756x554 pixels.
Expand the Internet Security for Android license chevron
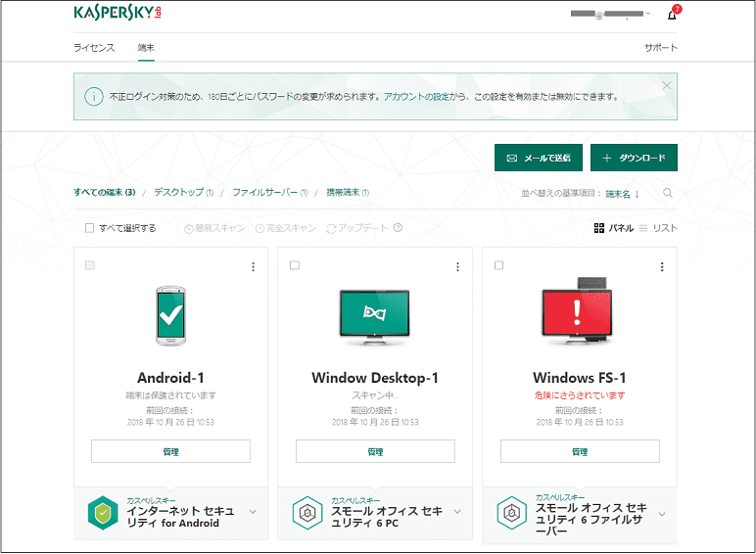point(253,512)
